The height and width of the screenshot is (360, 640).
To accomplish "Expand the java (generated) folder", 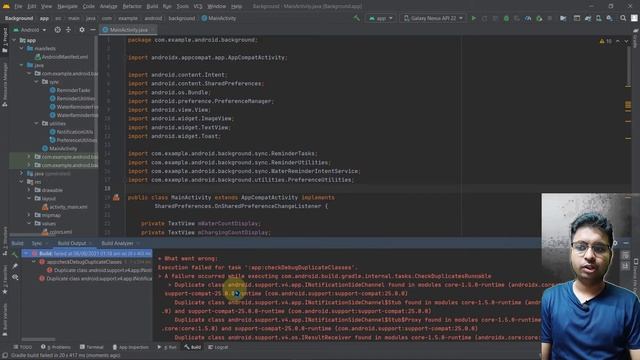I will 22,173.
